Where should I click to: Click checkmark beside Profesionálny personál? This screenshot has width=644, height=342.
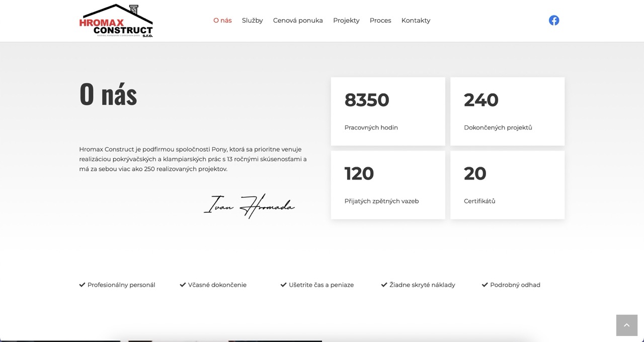82,285
